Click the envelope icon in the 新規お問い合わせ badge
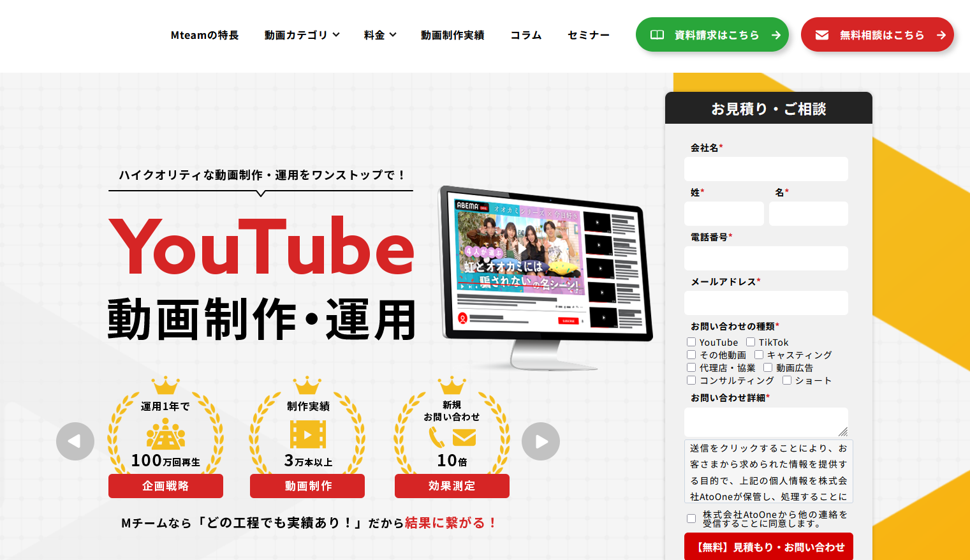Image resolution: width=970 pixels, height=560 pixels. pyautogui.click(x=464, y=438)
